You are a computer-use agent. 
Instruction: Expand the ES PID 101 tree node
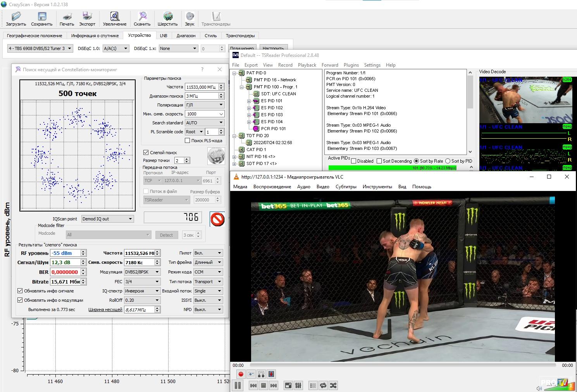pos(249,101)
